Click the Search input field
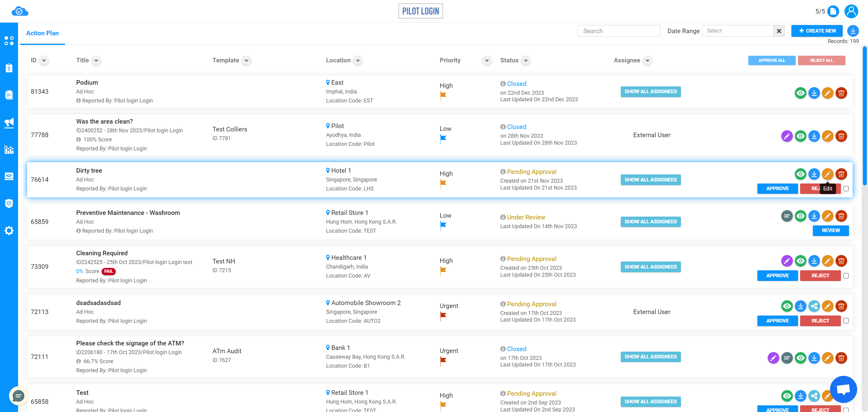Viewport: 868px width, 412px height. pyautogui.click(x=618, y=30)
